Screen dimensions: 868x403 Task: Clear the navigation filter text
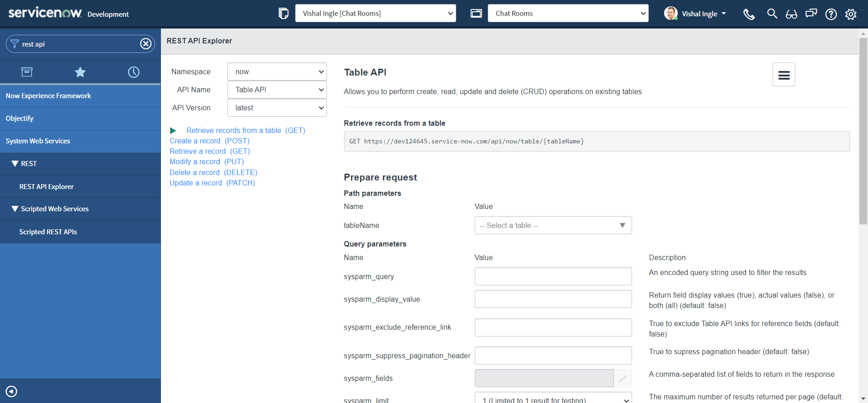[x=146, y=44]
